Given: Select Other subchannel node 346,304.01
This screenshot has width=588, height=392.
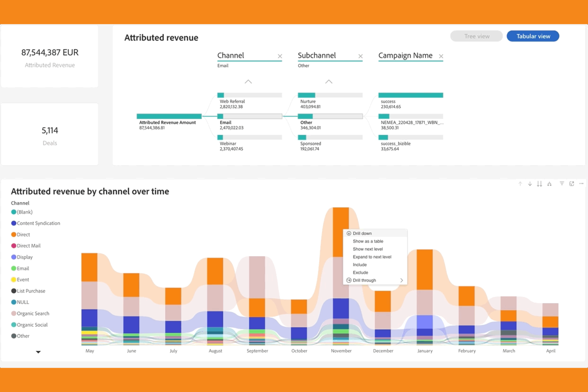Looking at the screenshot, I should pos(330,122).
